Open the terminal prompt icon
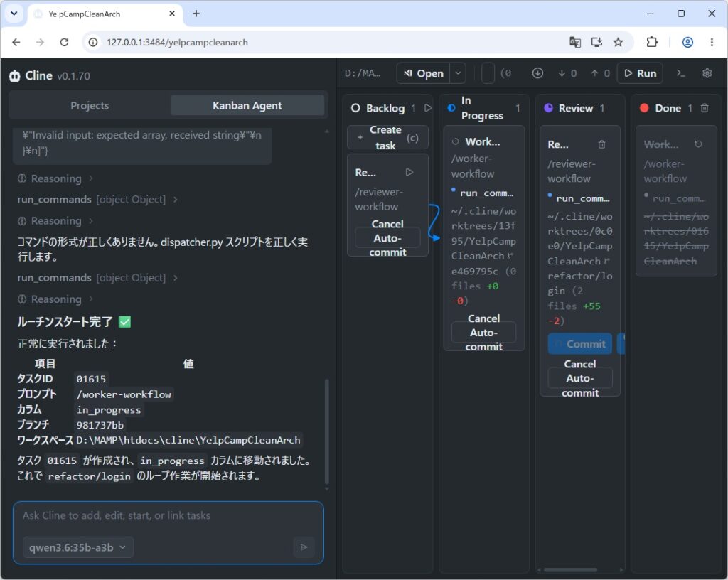The height and width of the screenshot is (580, 728). click(x=680, y=73)
